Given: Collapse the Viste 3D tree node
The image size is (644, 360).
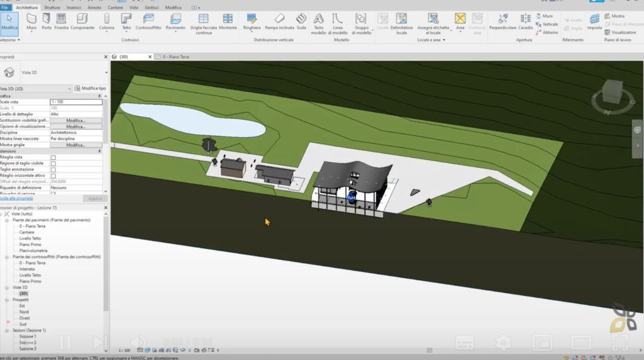Looking at the screenshot, I should pos(7,288).
